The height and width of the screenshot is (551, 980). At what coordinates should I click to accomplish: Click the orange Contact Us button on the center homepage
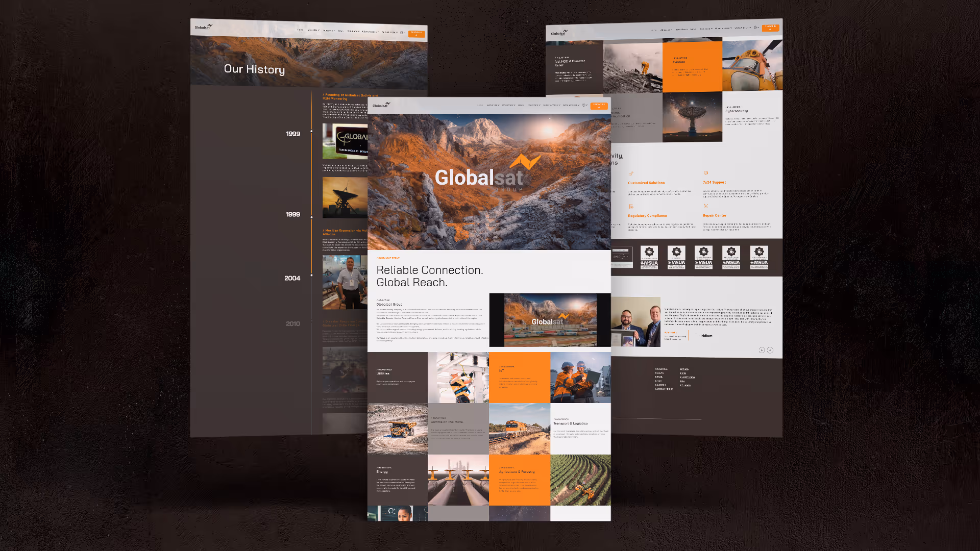599,106
